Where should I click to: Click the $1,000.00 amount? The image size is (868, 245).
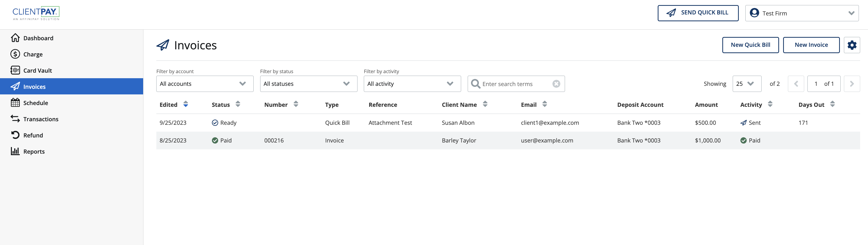[708, 140]
